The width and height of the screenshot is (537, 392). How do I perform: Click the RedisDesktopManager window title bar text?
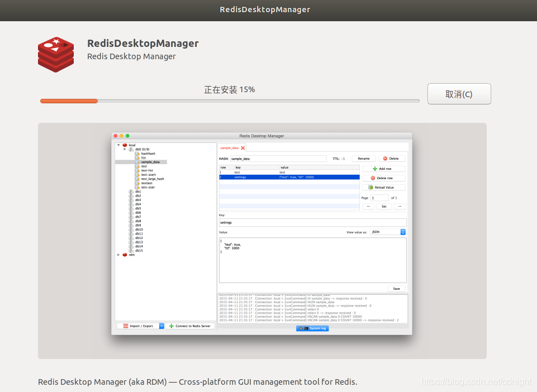point(265,9)
